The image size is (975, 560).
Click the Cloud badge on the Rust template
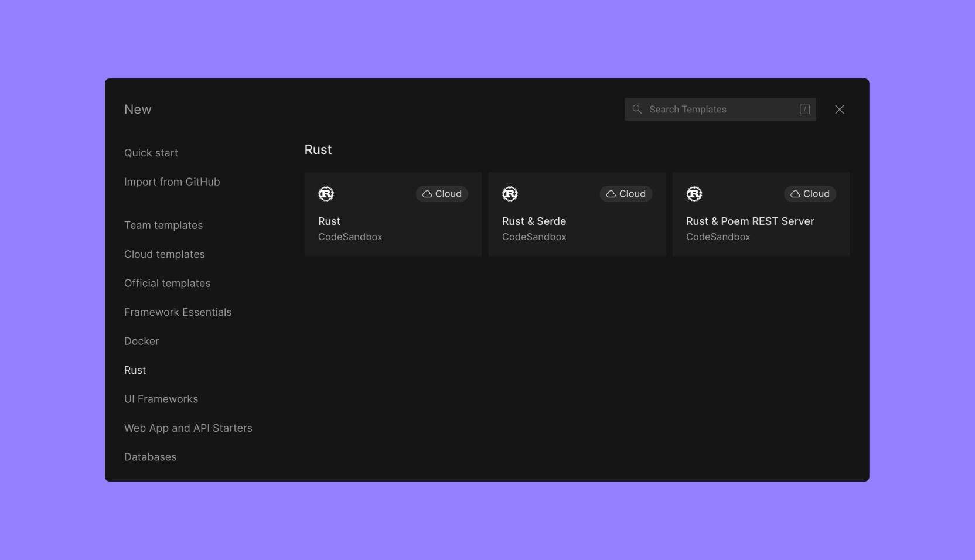[x=442, y=194]
